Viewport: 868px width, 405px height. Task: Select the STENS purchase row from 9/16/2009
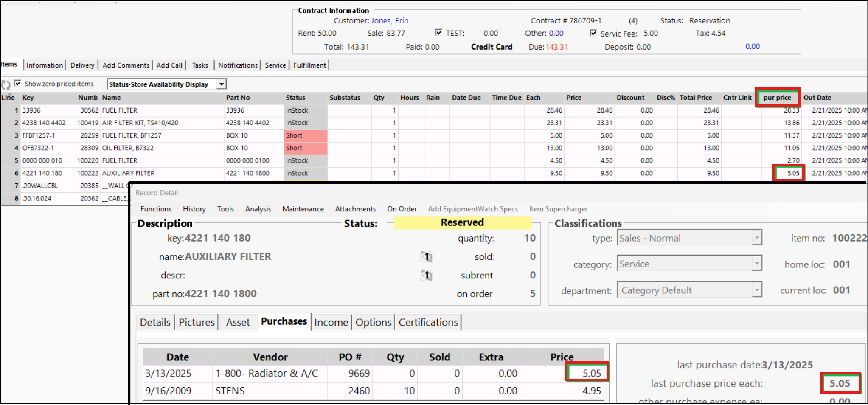(x=230, y=391)
